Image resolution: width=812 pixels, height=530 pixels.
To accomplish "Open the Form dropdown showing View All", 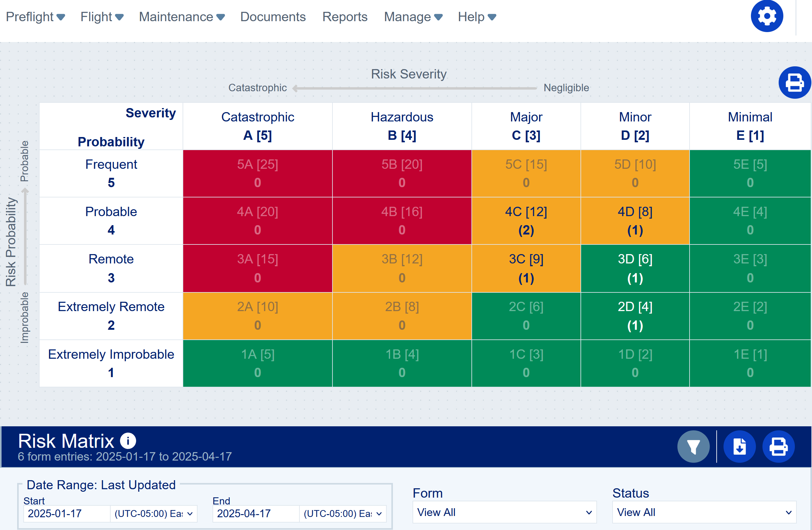I will point(504,512).
